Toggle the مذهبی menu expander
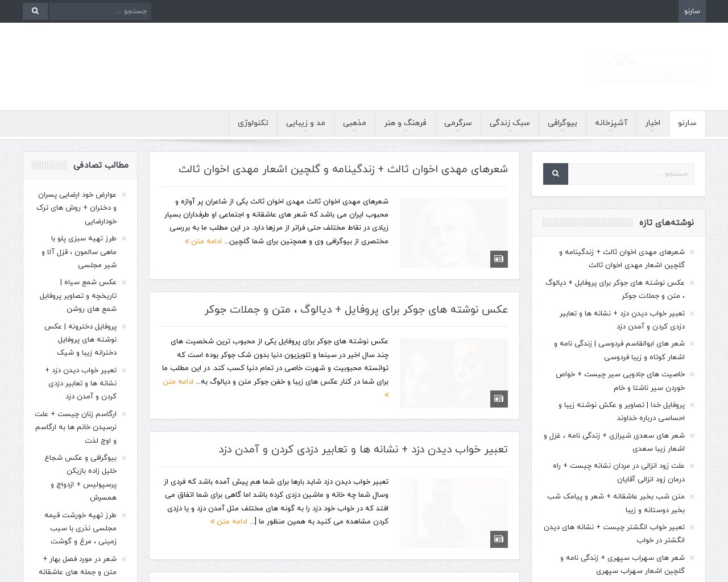 coord(354,130)
